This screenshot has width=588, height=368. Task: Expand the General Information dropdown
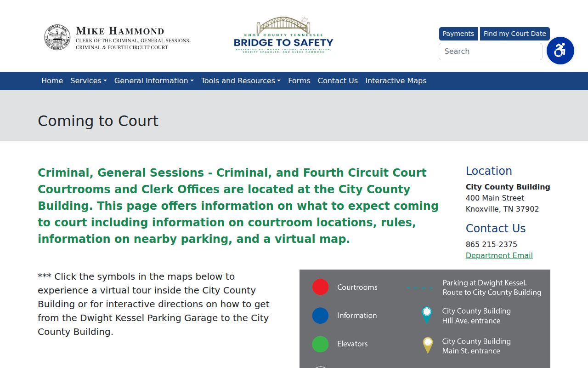(x=154, y=80)
